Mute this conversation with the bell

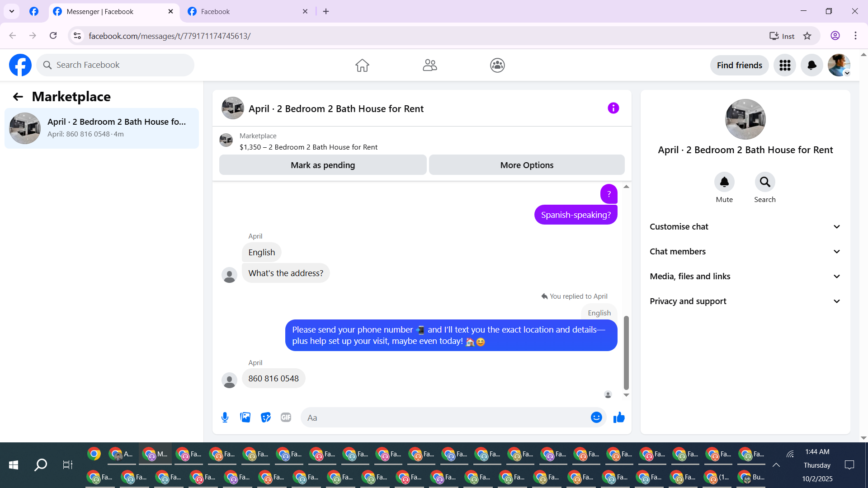[724, 182]
